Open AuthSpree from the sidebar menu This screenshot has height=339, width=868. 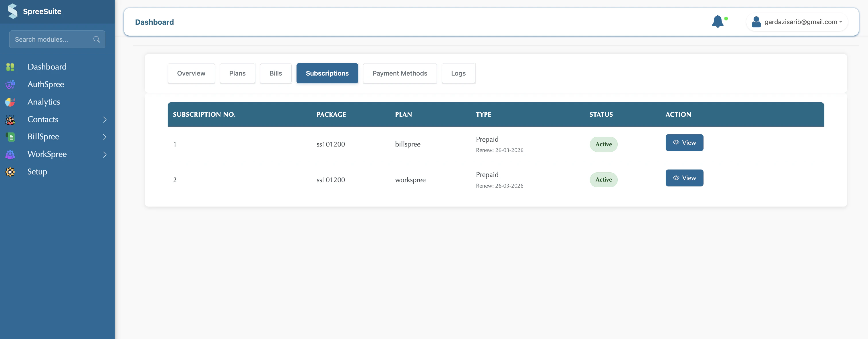pos(45,84)
